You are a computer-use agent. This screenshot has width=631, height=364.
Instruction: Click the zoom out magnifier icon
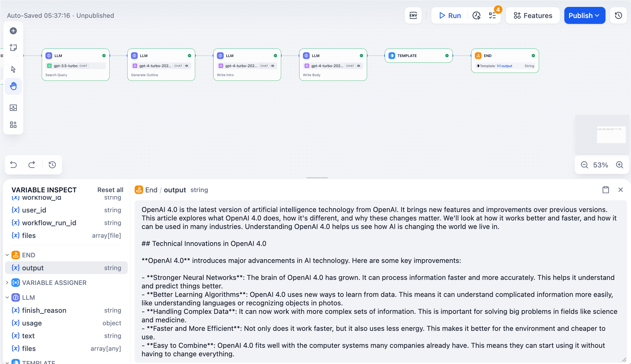pyautogui.click(x=584, y=165)
